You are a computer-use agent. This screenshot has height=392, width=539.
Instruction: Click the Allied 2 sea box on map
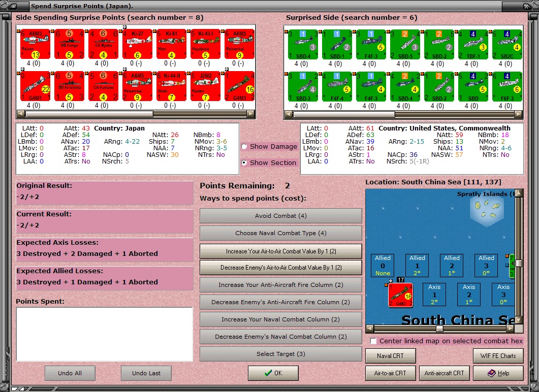[452, 265]
